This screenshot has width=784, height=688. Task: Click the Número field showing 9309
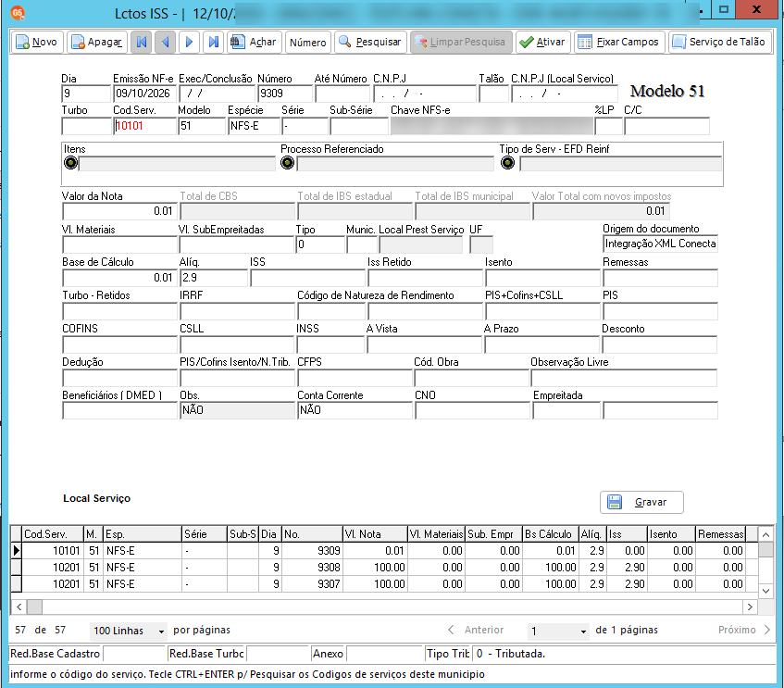[285, 94]
